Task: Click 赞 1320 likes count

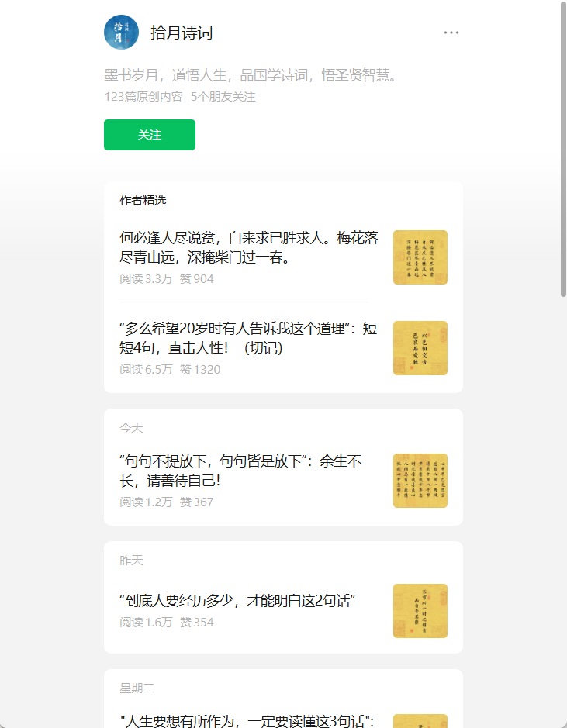Action: tap(200, 369)
